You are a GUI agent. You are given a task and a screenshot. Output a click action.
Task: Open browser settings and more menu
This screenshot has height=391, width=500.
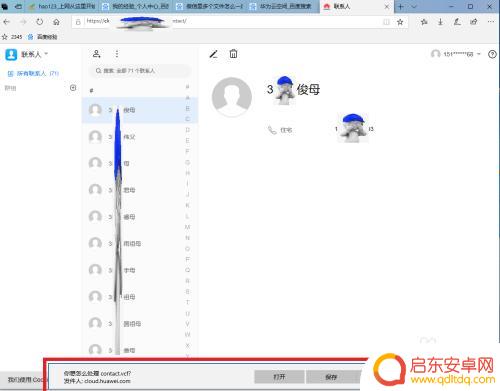491,22
